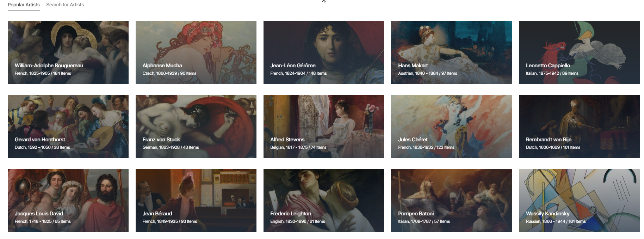Open William-Adolphe Bouguereau artist card
Viewport: 644px width, 239px height.
[68, 53]
